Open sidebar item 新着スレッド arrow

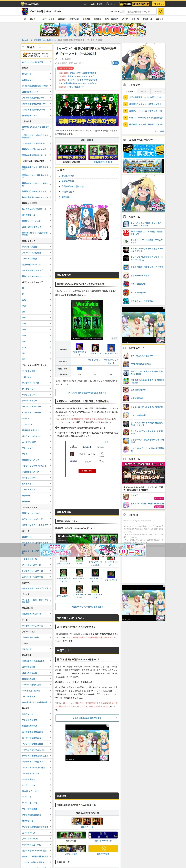point(51,80)
